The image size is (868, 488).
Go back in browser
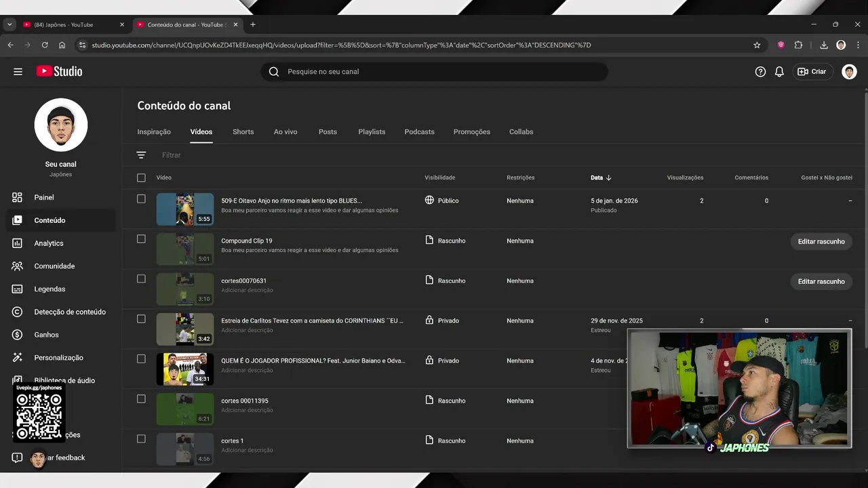point(10,45)
